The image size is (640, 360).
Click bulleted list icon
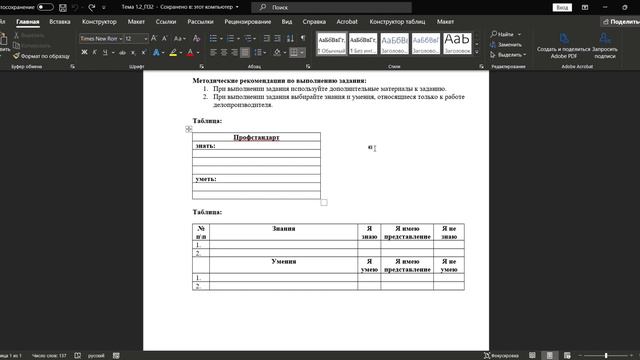[x=213, y=38]
